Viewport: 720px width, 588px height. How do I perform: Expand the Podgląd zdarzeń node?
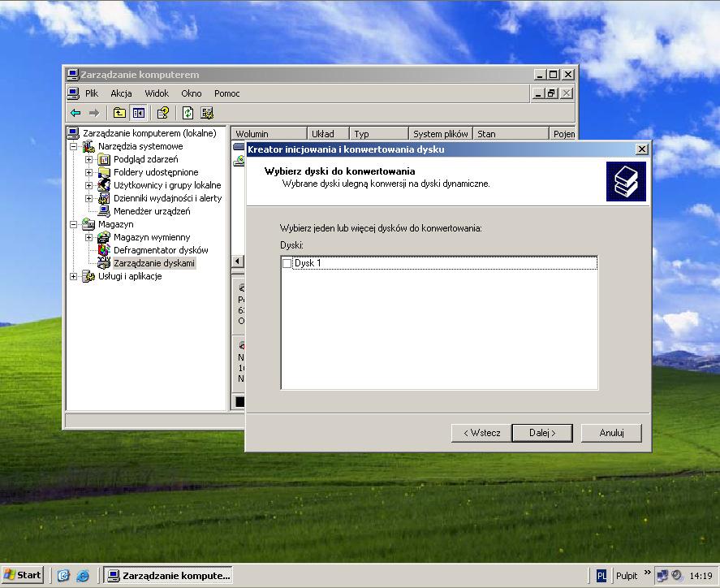pos(89,159)
